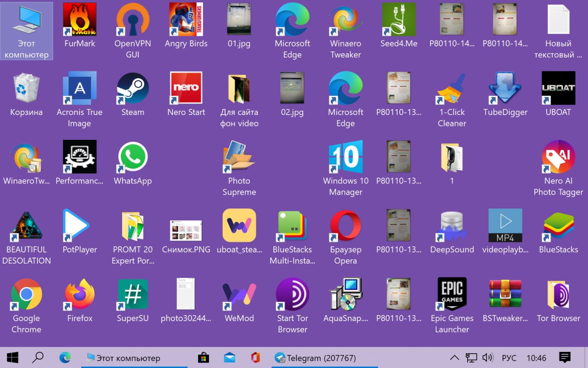Click the Nero Start shortcut

[186, 88]
